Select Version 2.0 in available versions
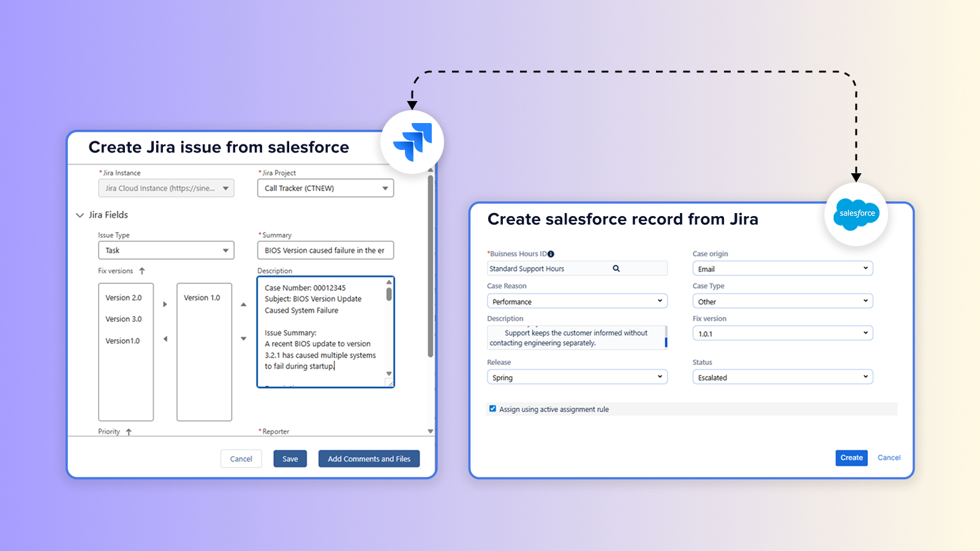980x551 pixels. click(x=123, y=298)
